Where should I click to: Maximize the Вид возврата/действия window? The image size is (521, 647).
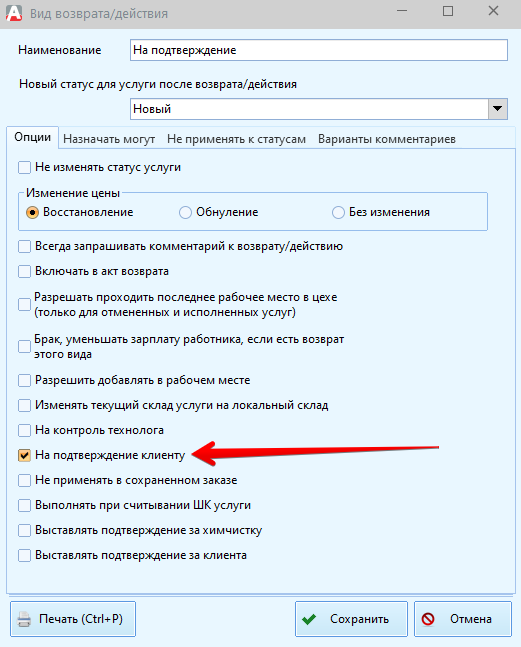[448, 11]
